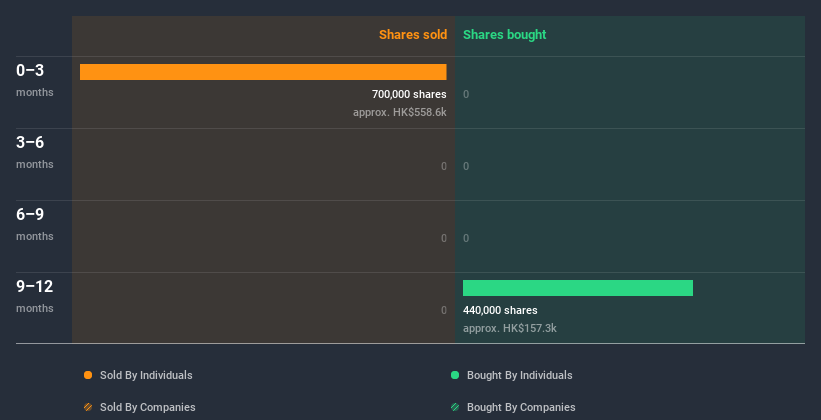The width and height of the screenshot is (821, 420).
Task: Click the green Bought By Individuals legend dot
Action: coord(455,375)
